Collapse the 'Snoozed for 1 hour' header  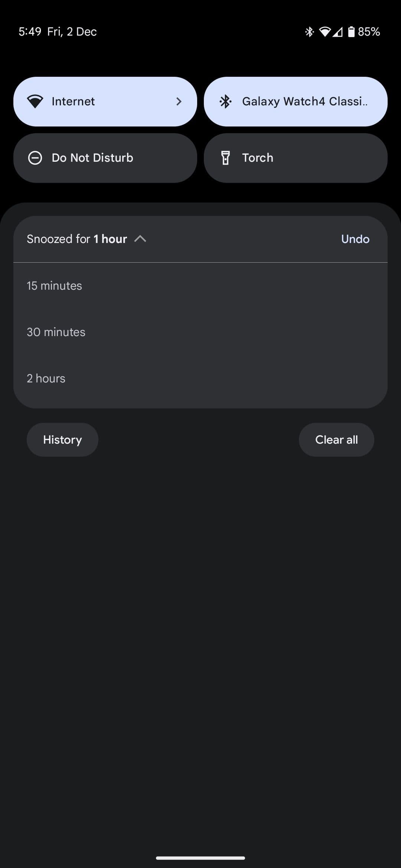point(77,239)
